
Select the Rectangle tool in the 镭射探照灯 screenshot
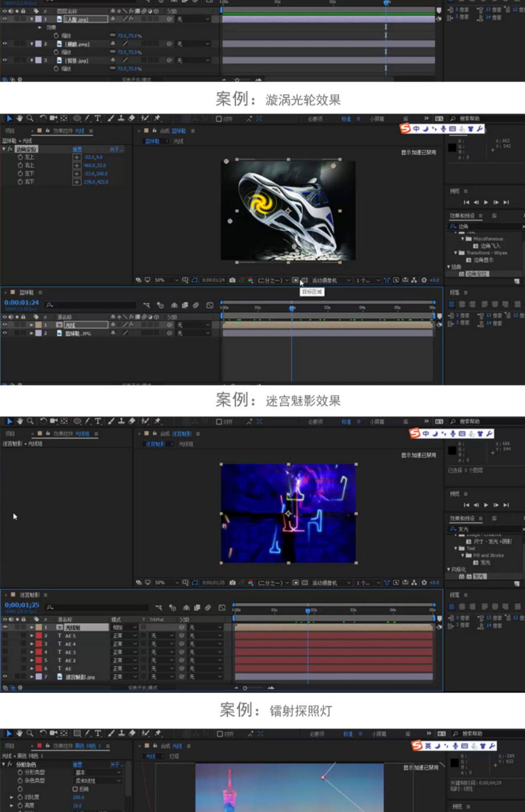77,733
